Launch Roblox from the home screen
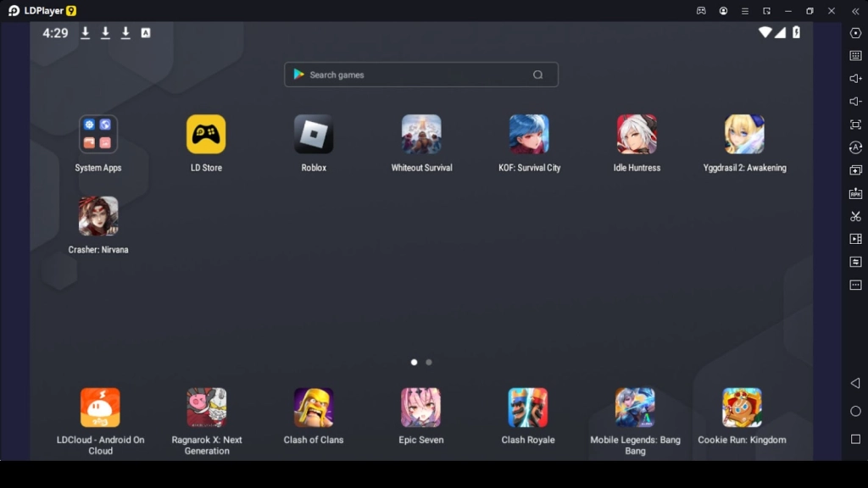Image resolution: width=868 pixels, height=488 pixels. [x=314, y=135]
